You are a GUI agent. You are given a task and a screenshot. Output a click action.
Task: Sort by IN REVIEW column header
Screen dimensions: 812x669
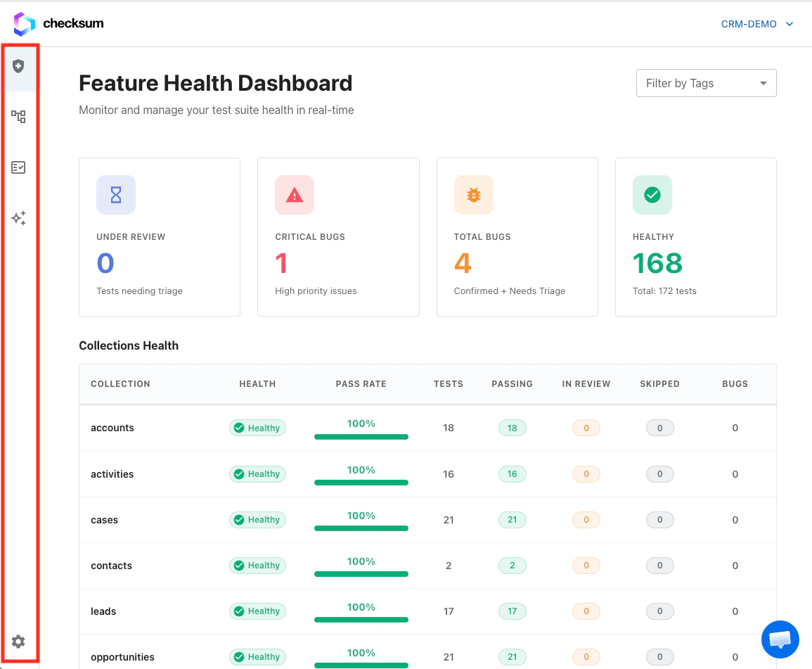click(586, 384)
